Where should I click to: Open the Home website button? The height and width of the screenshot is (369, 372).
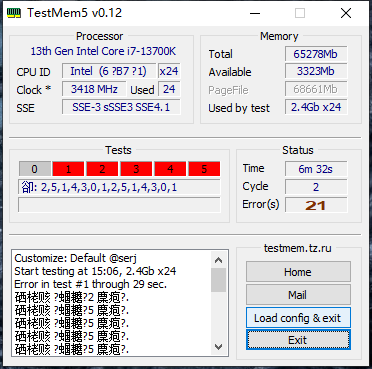coord(298,272)
